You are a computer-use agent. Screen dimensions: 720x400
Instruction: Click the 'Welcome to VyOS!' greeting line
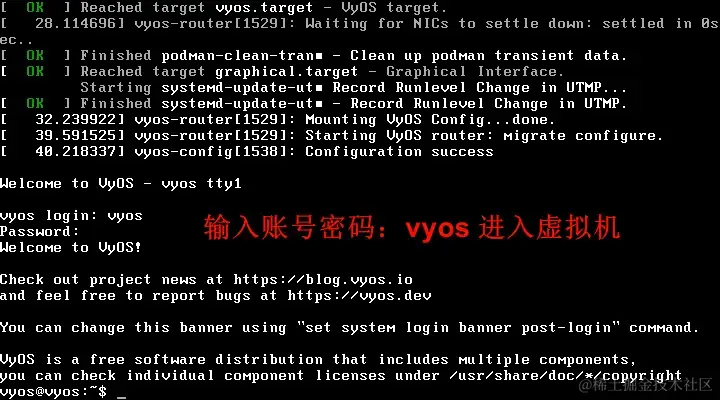[71, 248]
